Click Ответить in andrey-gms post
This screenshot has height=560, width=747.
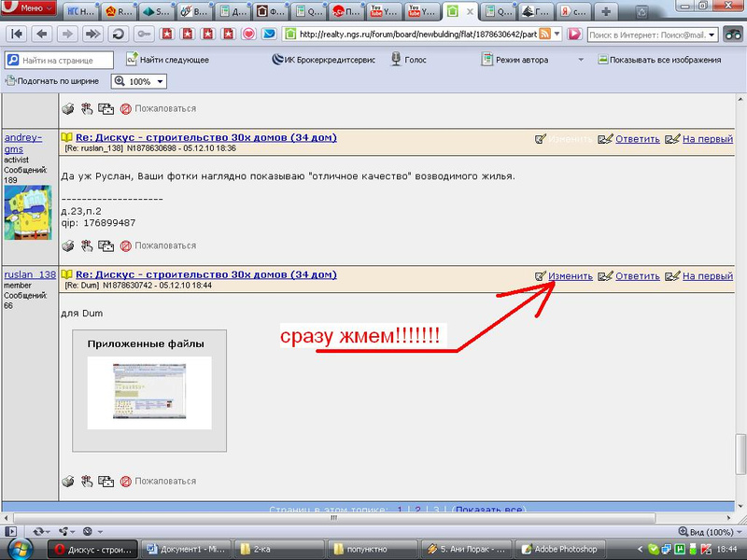(x=638, y=139)
